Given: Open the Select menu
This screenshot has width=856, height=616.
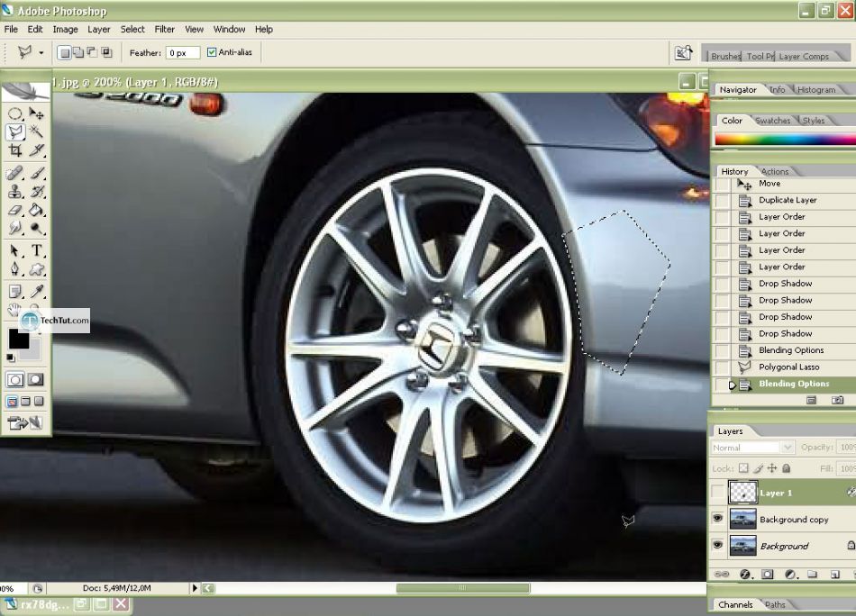Looking at the screenshot, I should click(x=132, y=30).
